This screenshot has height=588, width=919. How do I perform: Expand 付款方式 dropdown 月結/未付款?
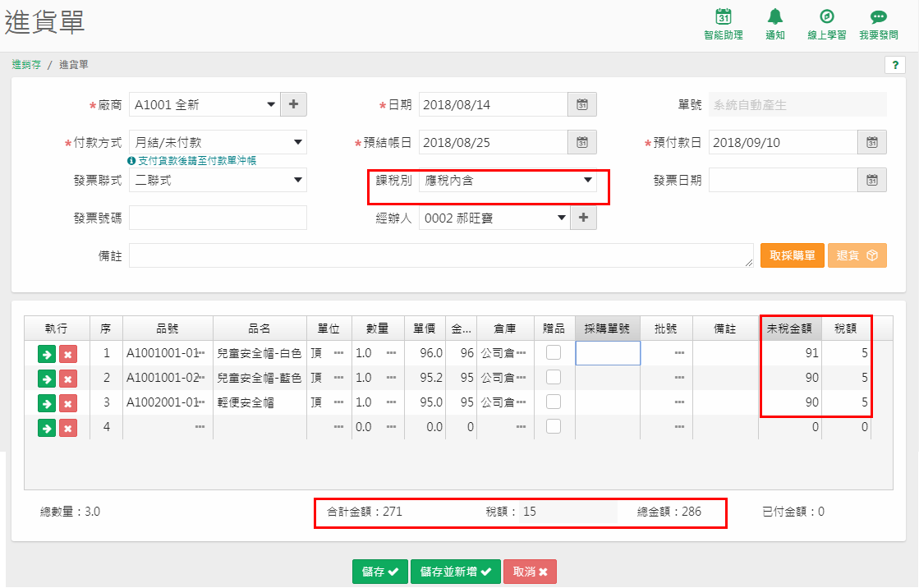point(298,142)
